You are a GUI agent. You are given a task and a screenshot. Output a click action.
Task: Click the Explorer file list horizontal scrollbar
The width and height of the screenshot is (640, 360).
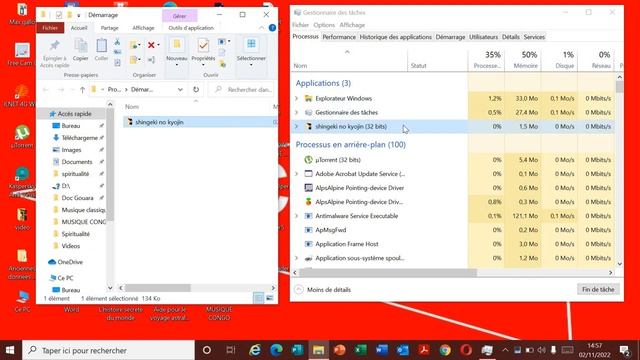point(158,288)
